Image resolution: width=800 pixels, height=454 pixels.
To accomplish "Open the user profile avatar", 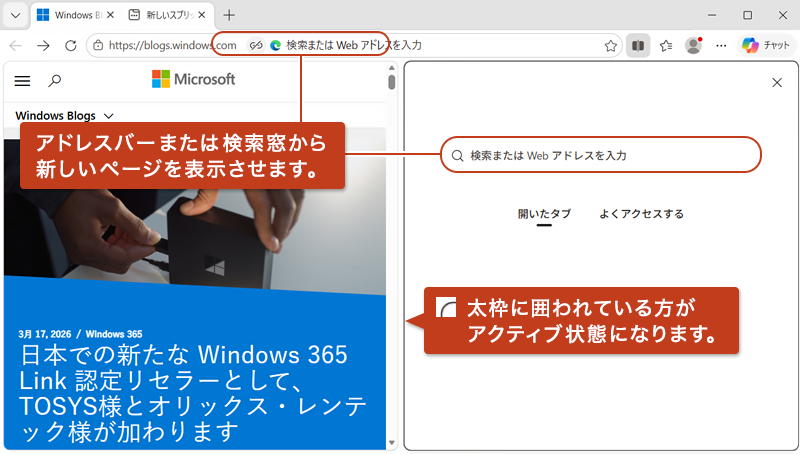I will coord(693,45).
